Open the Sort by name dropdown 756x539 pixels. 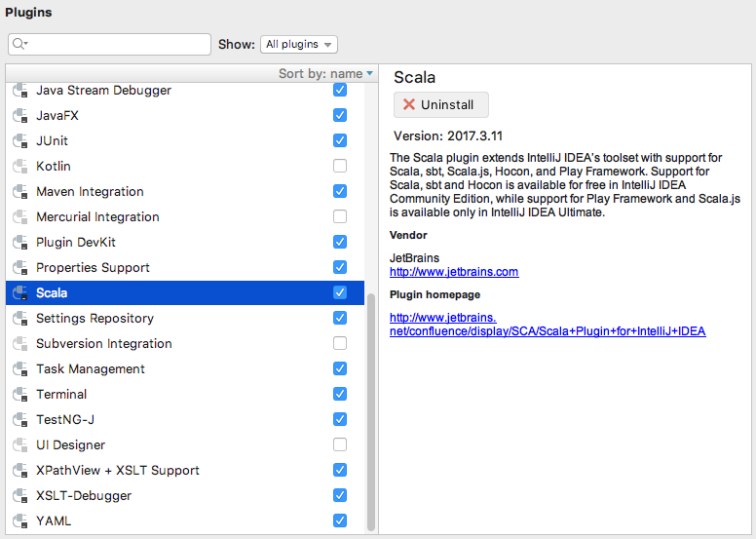(x=326, y=74)
